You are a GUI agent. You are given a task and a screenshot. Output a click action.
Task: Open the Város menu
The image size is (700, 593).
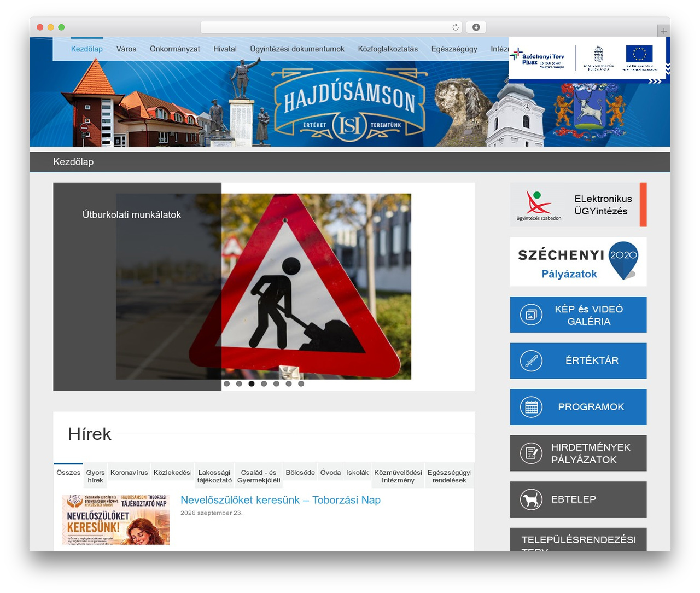(x=126, y=49)
